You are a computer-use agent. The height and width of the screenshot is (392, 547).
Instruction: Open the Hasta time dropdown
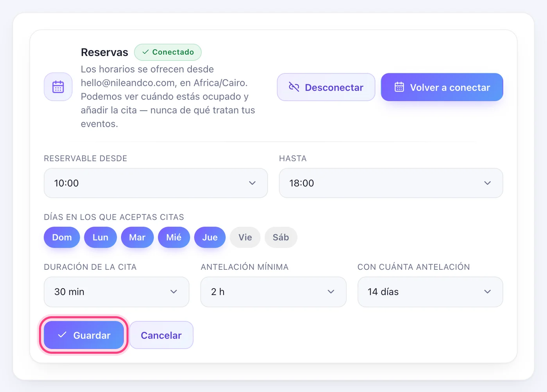391,183
